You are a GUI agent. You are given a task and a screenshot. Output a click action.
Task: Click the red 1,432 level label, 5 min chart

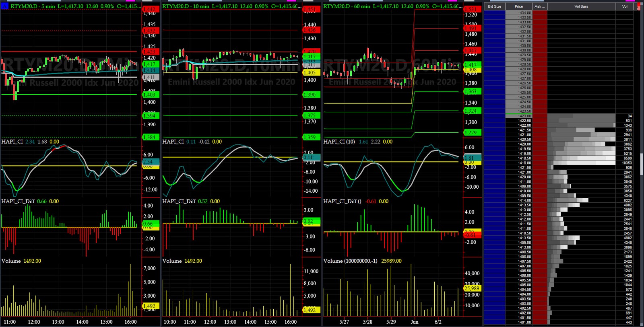(151, 31)
